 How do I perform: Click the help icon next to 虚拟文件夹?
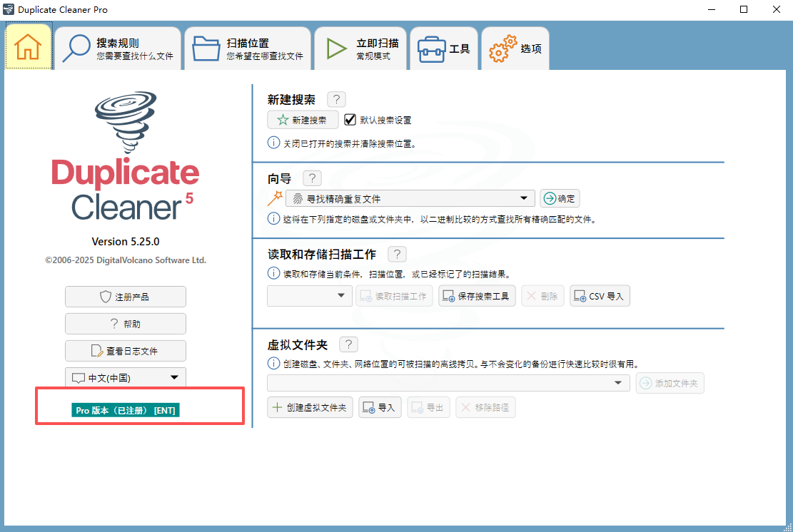coord(348,344)
